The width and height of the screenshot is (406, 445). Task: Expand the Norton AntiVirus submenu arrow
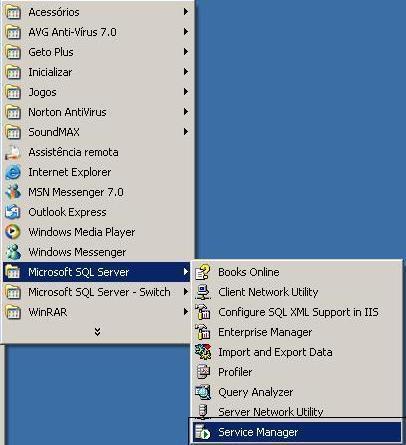point(186,112)
